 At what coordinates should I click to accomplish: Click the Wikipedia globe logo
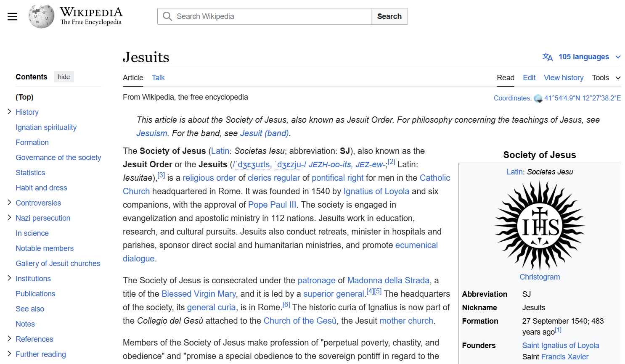(41, 16)
